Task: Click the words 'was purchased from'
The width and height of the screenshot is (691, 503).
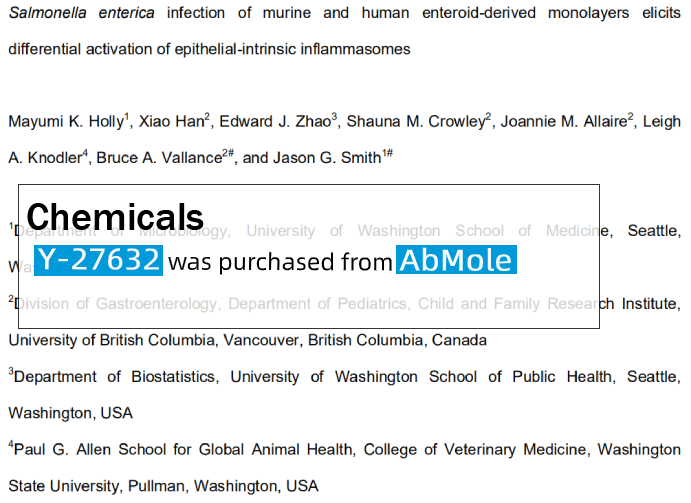Action: click(280, 262)
